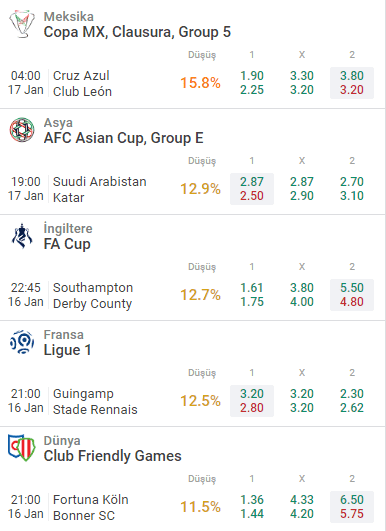The width and height of the screenshot is (386, 531).
Task: Open the AFC Asian Cup, Group E league
Action: (124, 138)
